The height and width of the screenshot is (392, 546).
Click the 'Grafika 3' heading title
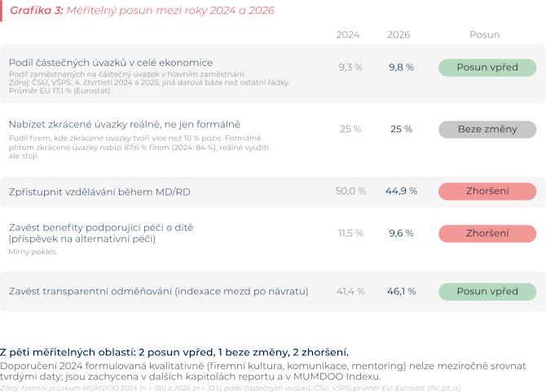point(142,11)
